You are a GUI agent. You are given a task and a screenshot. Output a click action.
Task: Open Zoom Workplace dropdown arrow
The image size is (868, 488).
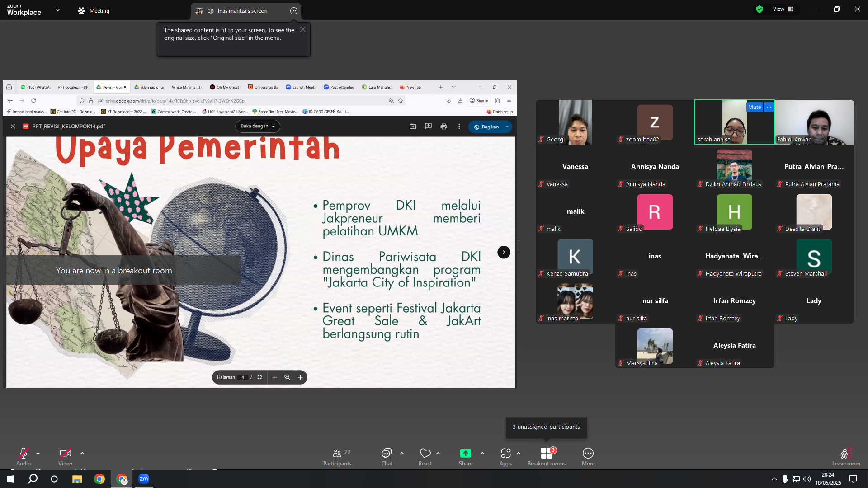58,10
